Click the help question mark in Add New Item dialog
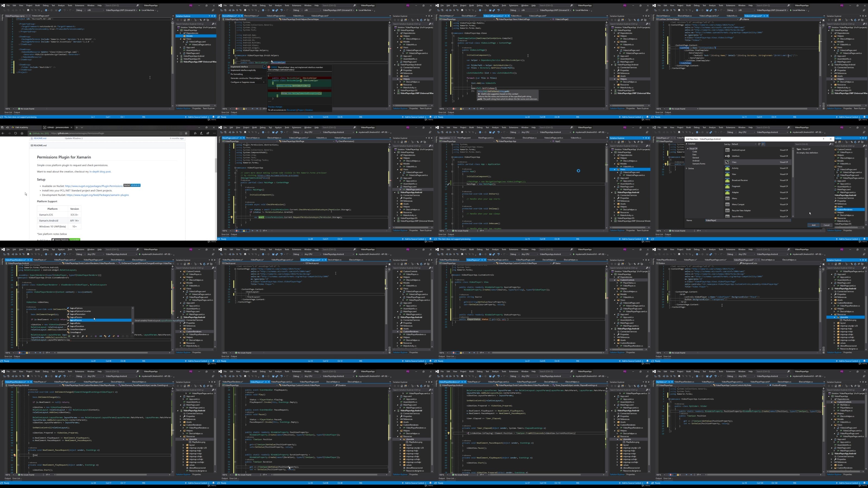The height and width of the screenshot is (488, 868). click(x=824, y=139)
